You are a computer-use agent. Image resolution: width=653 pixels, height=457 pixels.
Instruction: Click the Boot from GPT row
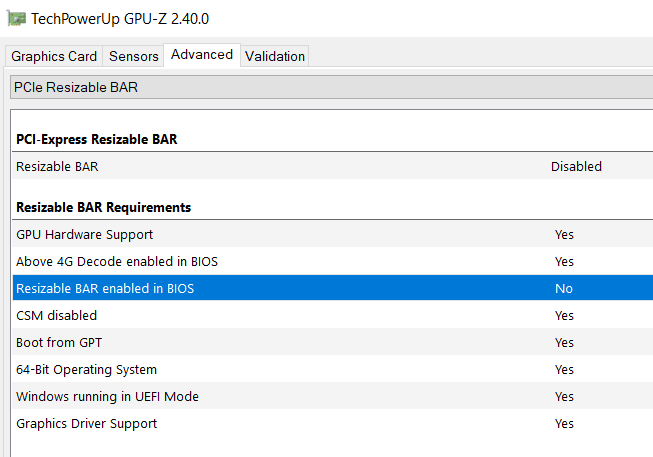pyautogui.click(x=333, y=342)
